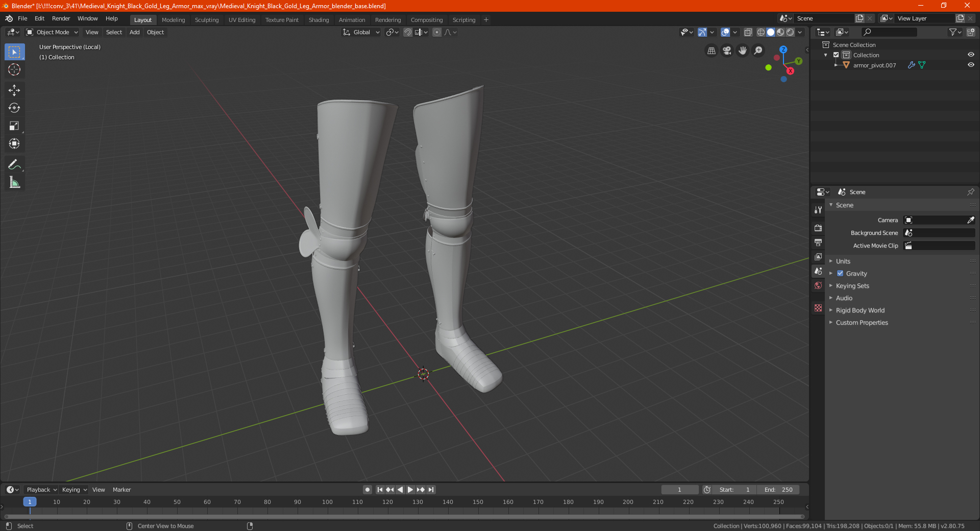Open the Playback dropdown

[x=41, y=490]
